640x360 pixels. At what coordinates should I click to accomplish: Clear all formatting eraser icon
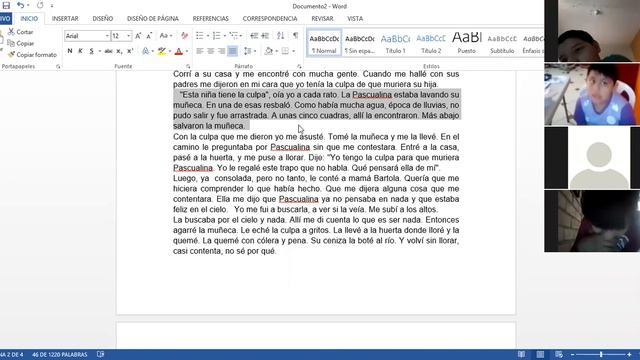click(x=184, y=36)
